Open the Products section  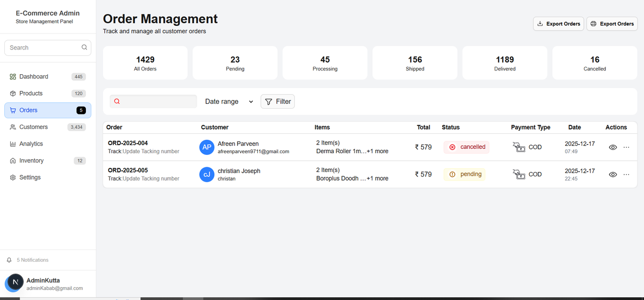pyautogui.click(x=48, y=94)
